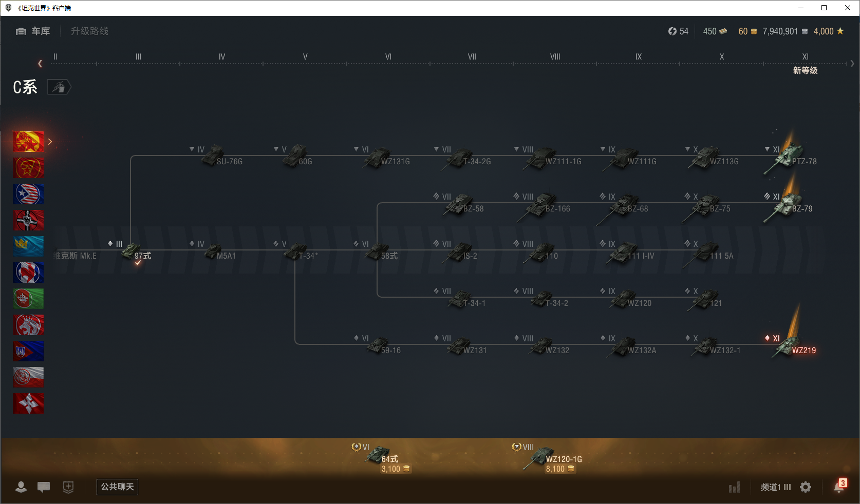This screenshot has height=504, width=860.
Task: Select the Sweden three crowns flag
Action: pyautogui.click(x=28, y=246)
